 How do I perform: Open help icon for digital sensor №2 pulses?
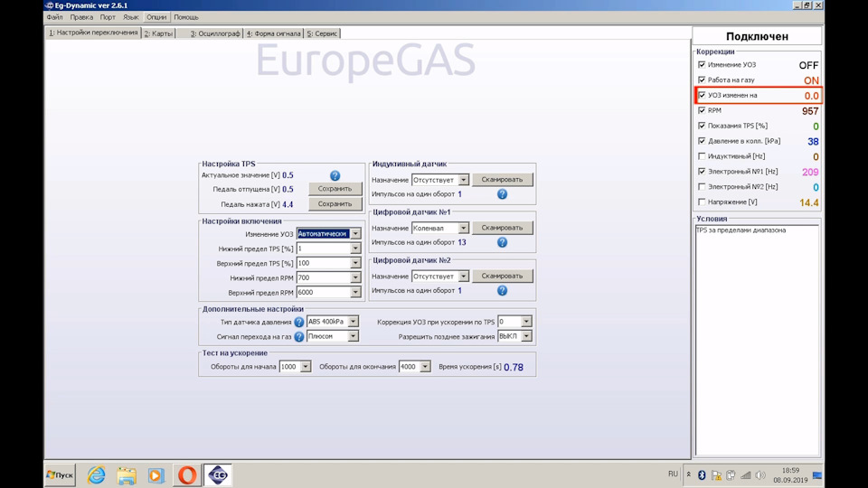(502, 290)
